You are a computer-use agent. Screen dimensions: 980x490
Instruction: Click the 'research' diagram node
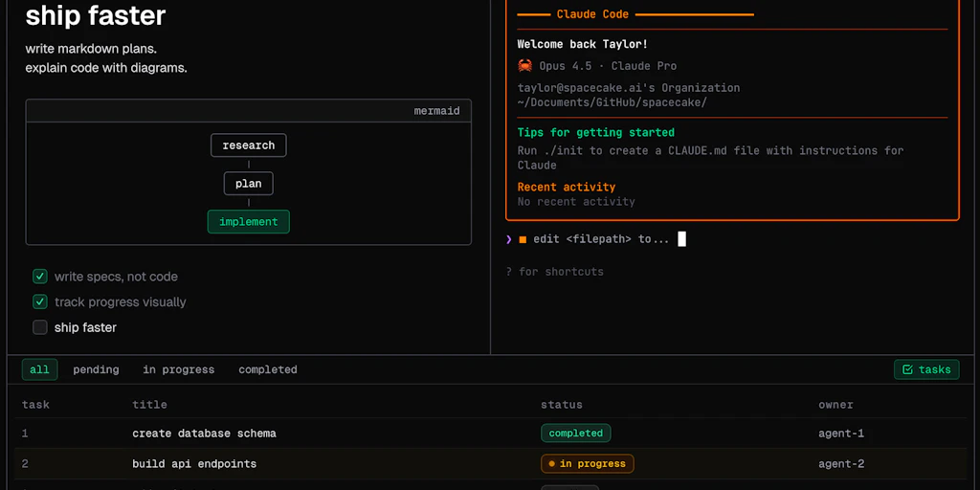(x=249, y=145)
